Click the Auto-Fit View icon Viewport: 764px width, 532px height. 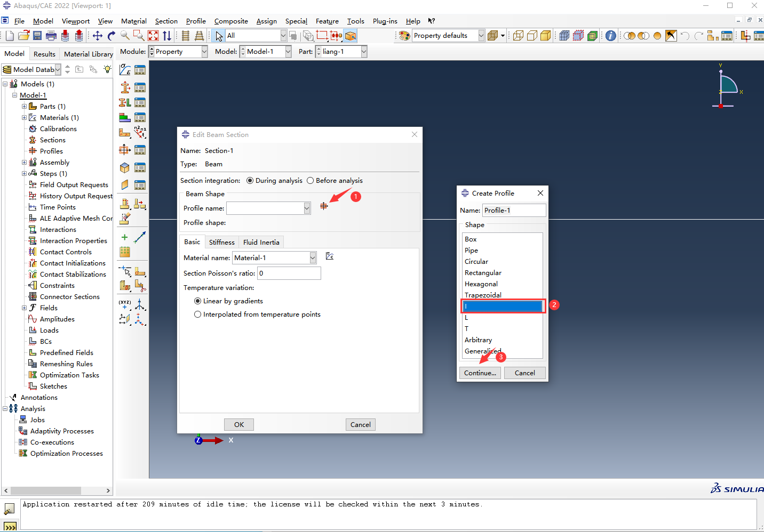tap(153, 36)
